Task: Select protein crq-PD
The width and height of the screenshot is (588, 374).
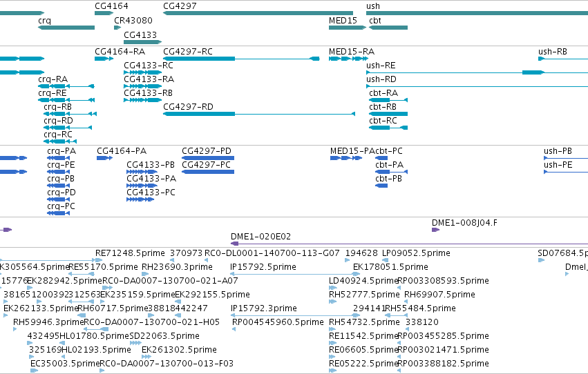Action: [59, 199]
